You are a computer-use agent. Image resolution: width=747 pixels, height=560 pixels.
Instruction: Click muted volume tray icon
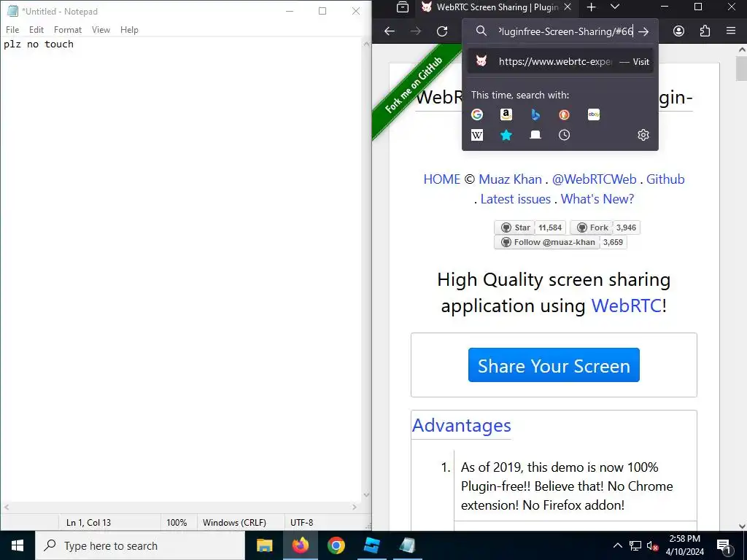652,545
